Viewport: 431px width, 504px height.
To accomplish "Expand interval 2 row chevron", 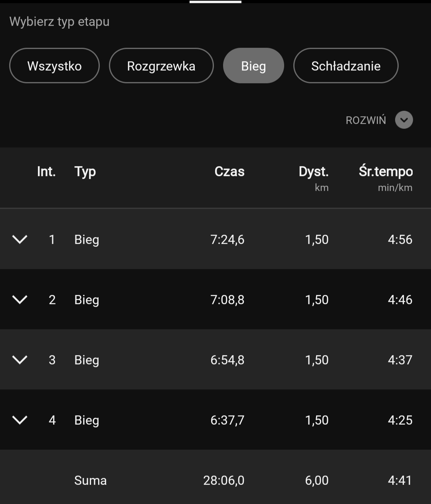I will [x=20, y=299].
